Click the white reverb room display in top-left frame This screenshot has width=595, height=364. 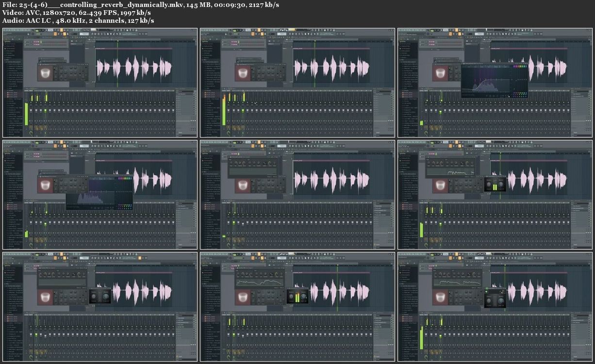point(45,73)
